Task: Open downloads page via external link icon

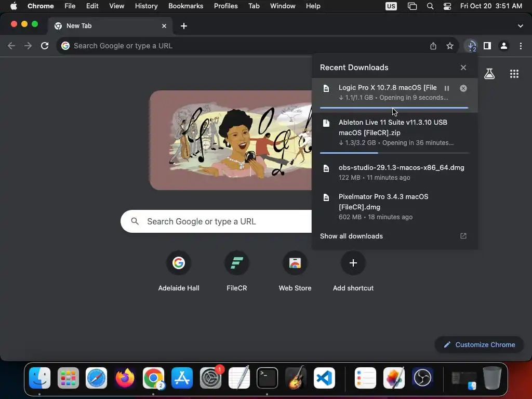Action: pyautogui.click(x=463, y=236)
